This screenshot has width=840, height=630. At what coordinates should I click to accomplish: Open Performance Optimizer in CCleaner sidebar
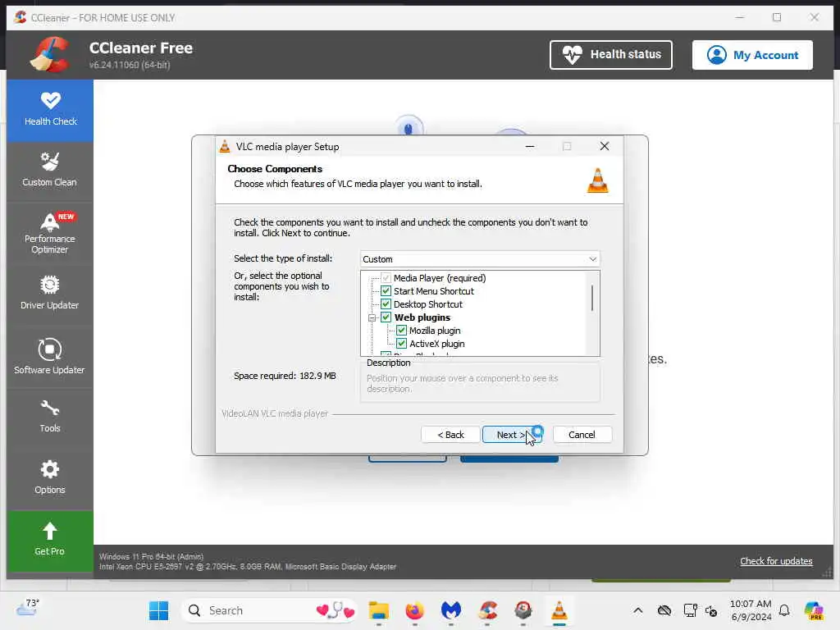coord(50,234)
